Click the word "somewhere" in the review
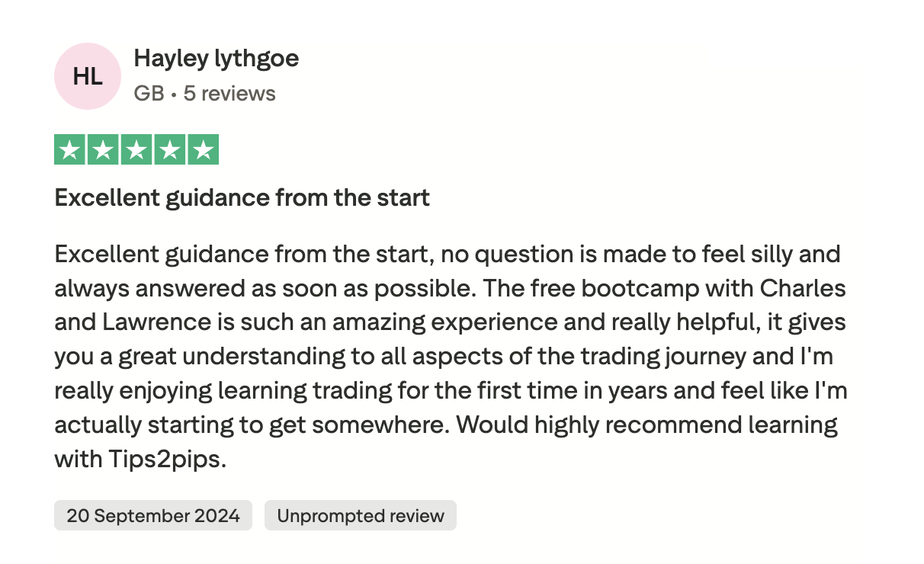Image resolution: width=924 pixels, height=564 pixels. point(370,425)
